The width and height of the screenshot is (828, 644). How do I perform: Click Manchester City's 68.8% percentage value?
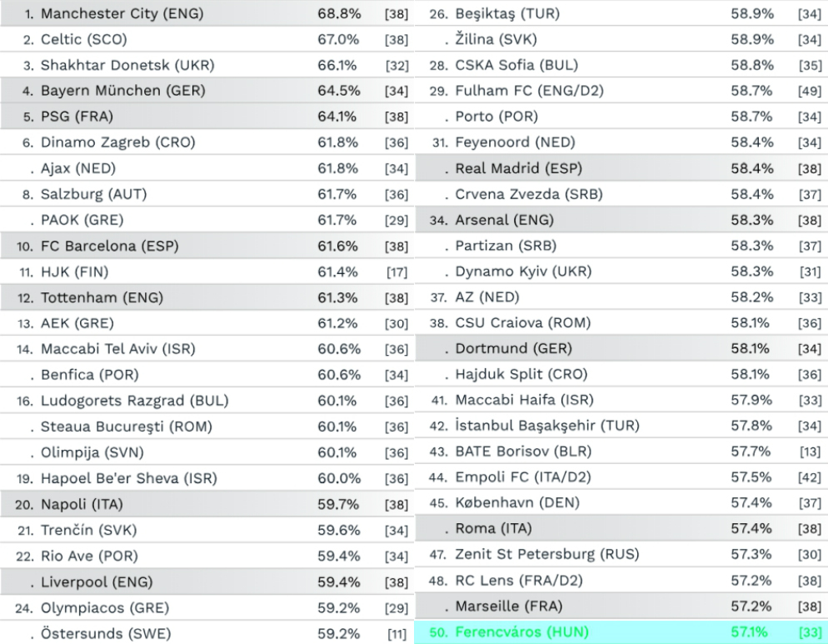pos(339,13)
